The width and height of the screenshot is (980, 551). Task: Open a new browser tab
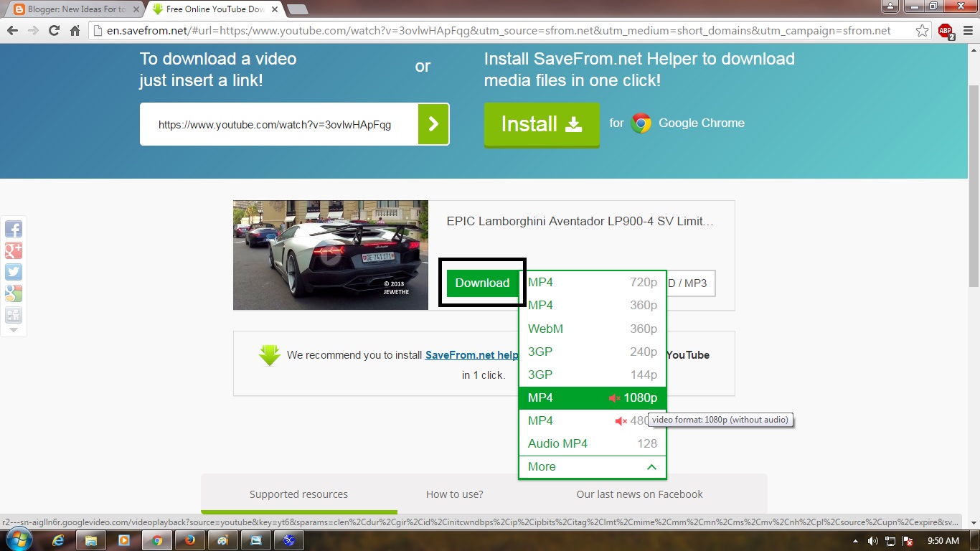[x=297, y=9]
